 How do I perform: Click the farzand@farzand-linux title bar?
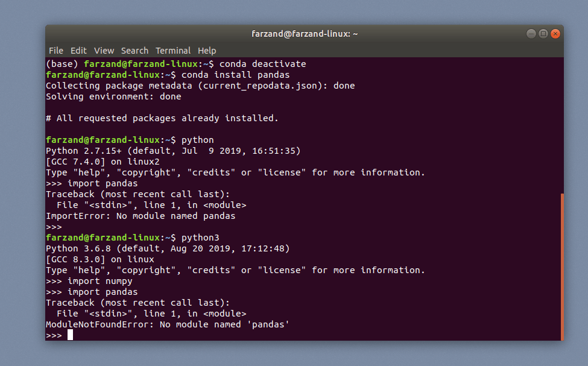coord(305,33)
